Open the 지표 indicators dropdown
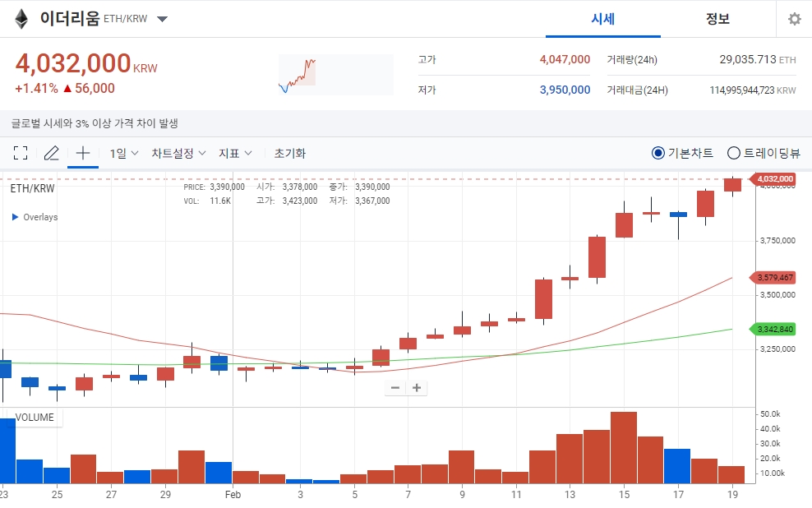This screenshot has width=812, height=508. 235,153
